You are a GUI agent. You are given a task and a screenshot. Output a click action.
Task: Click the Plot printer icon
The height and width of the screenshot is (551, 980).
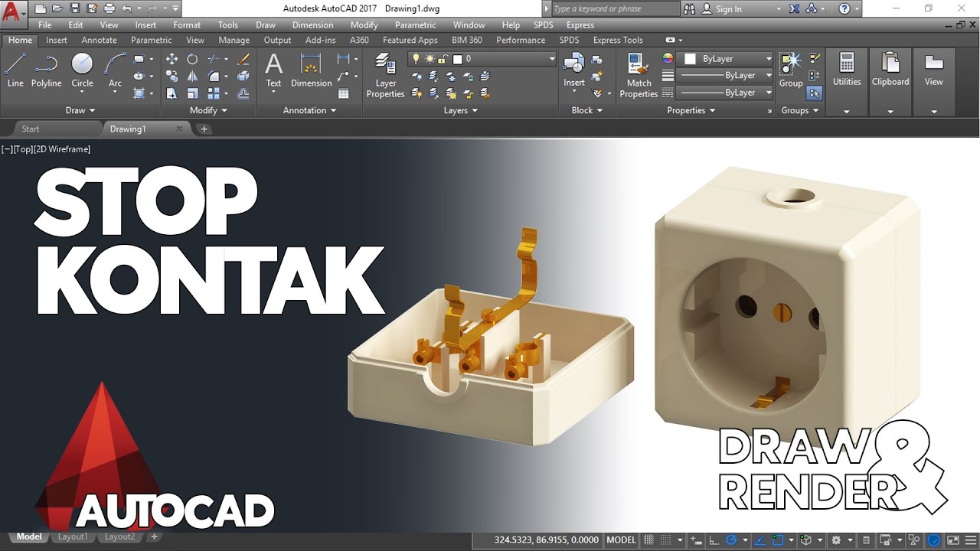coord(109,8)
